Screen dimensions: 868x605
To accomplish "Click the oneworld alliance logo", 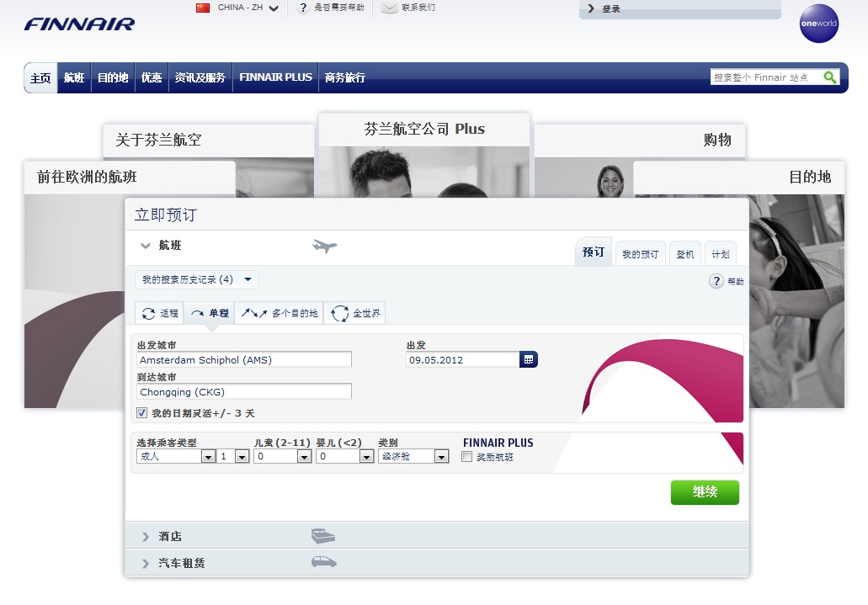I will tap(818, 24).
